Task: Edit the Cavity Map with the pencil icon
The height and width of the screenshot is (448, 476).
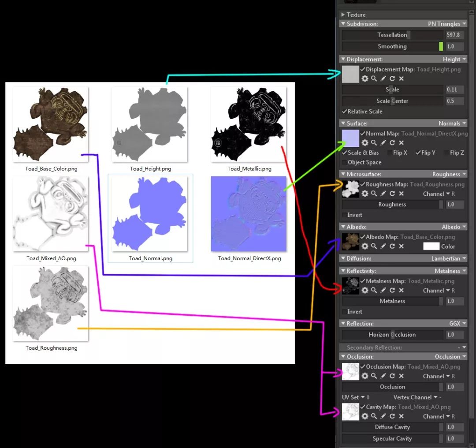Action: click(x=383, y=416)
